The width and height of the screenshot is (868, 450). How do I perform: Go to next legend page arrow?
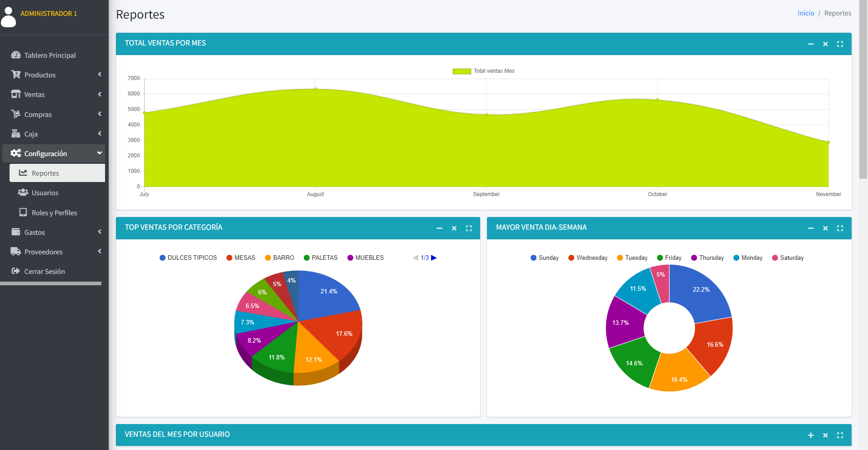pos(434,258)
